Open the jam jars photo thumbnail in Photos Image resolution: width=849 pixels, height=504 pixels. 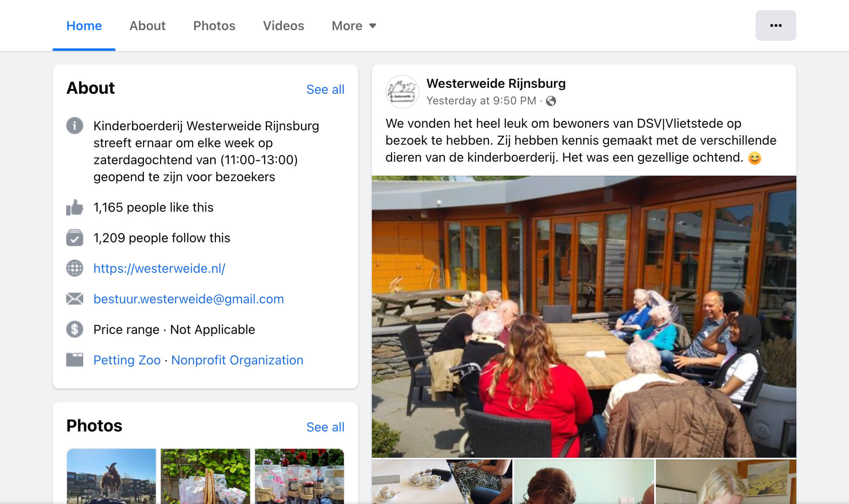(299, 476)
